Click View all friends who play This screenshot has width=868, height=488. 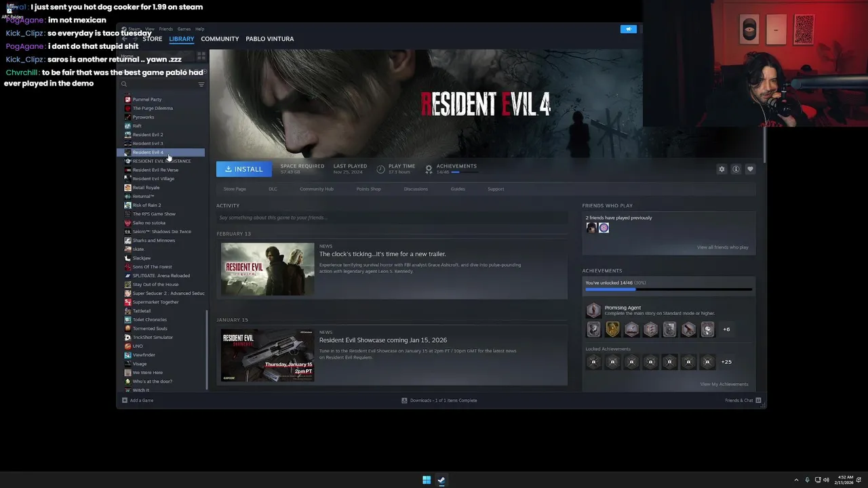pyautogui.click(x=722, y=247)
